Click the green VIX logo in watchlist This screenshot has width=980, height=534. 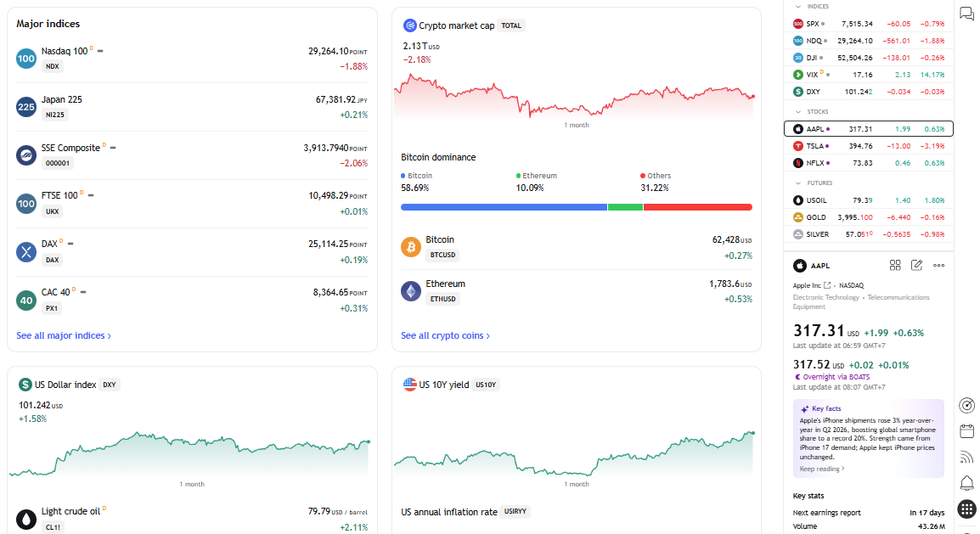798,75
